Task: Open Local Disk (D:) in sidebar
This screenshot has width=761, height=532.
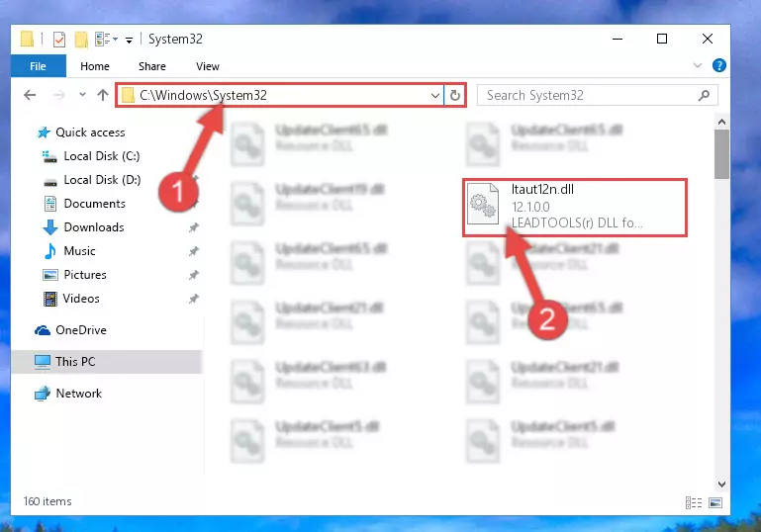Action: (102, 180)
